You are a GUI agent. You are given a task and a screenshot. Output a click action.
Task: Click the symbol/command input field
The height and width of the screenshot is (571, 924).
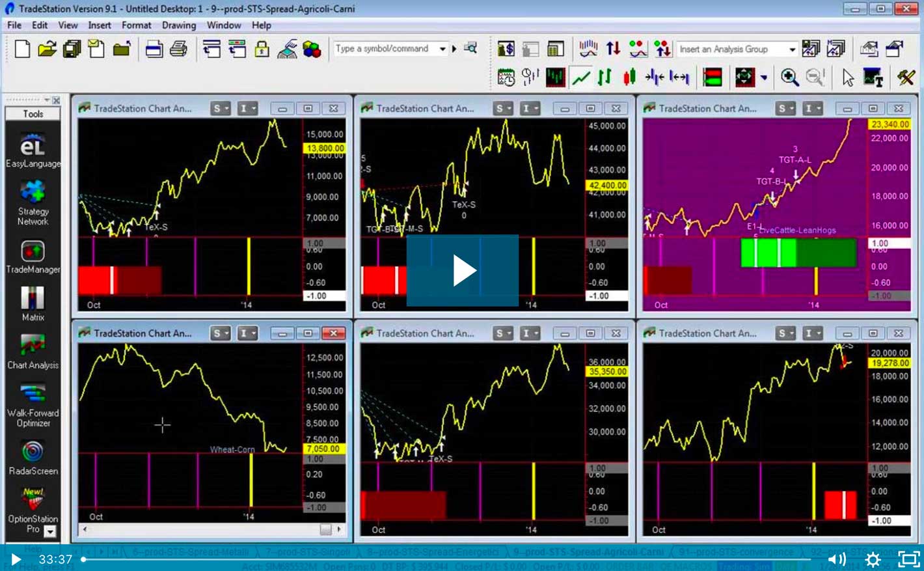(385, 49)
